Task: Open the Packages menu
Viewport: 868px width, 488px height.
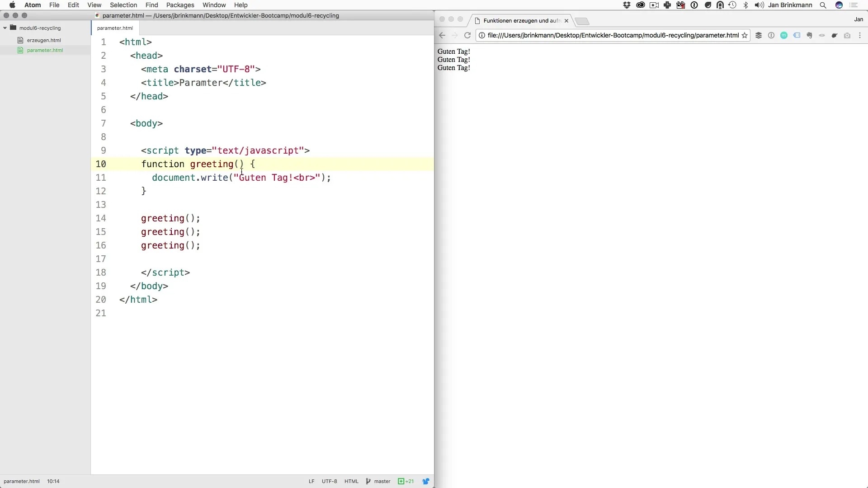Action: point(180,5)
